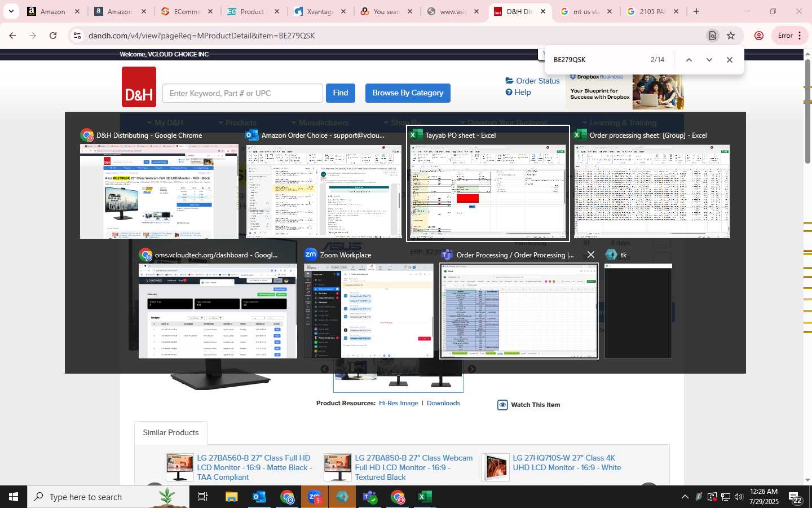812x508 pixels.
Task: Select the Order processing sheet Excel window thumbnail
Action: pyautogui.click(x=652, y=191)
